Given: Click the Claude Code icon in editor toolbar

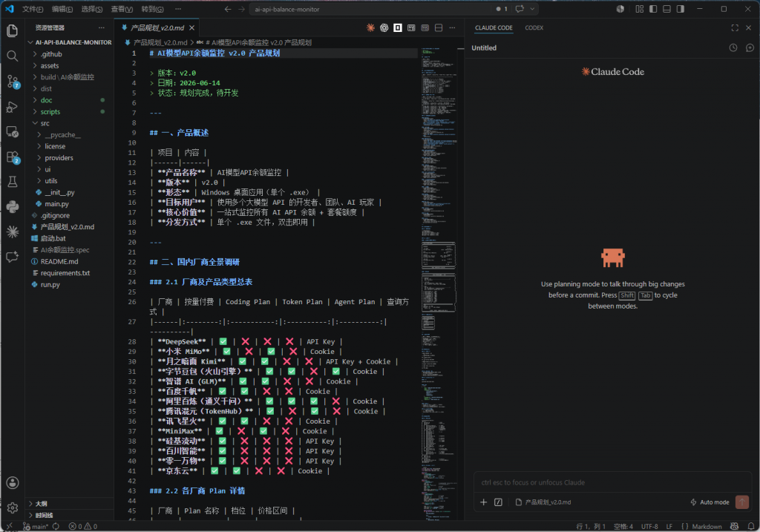Looking at the screenshot, I should click(370, 27).
